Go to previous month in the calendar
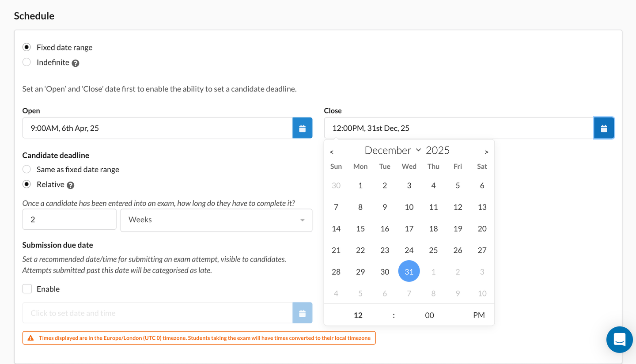The height and width of the screenshot is (364, 636). coord(332,152)
